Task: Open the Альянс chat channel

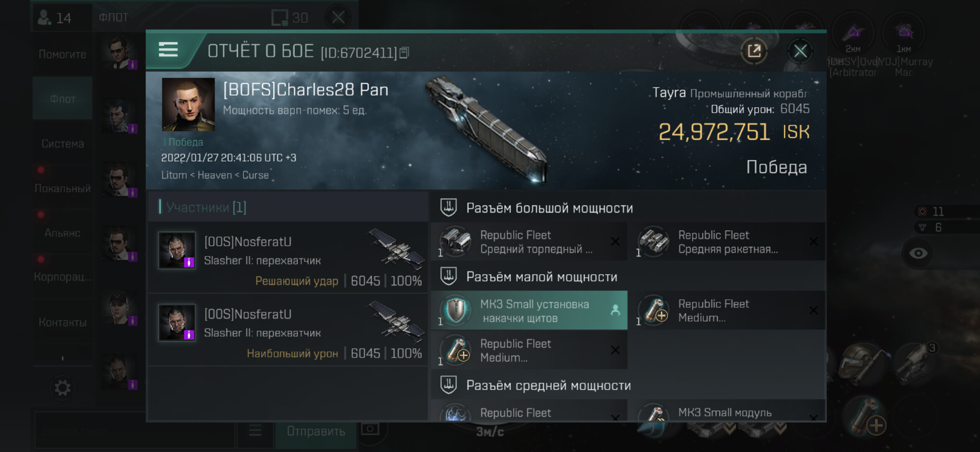Action: tap(62, 233)
